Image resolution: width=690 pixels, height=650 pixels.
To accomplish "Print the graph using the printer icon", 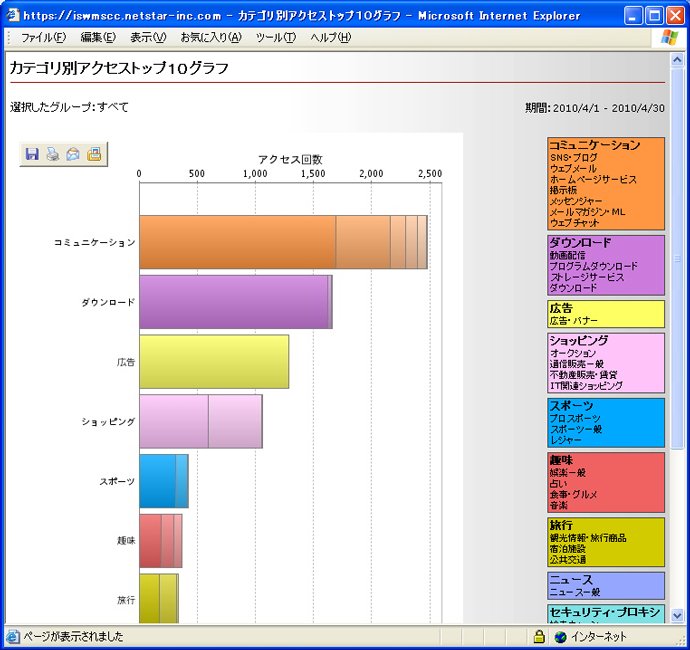I will pos(53,154).
